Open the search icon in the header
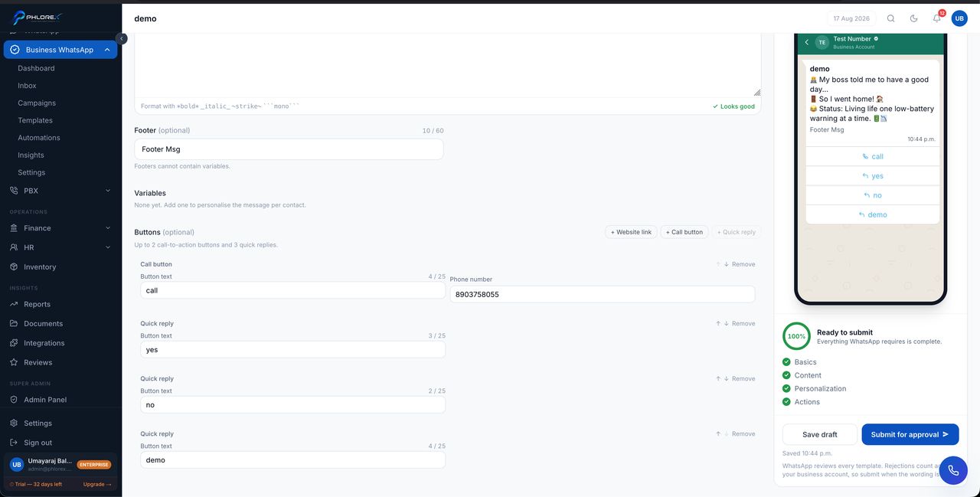Image resolution: width=980 pixels, height=497 pixels. 890,18
